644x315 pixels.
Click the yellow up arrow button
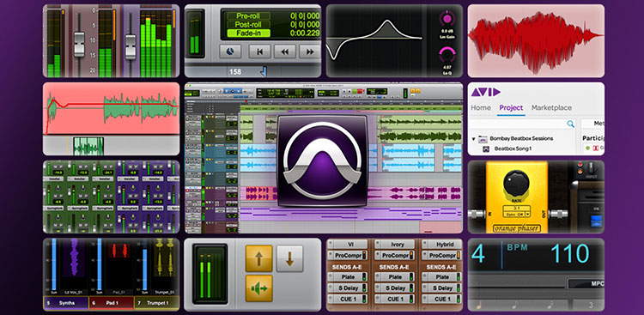pos(258,258)
